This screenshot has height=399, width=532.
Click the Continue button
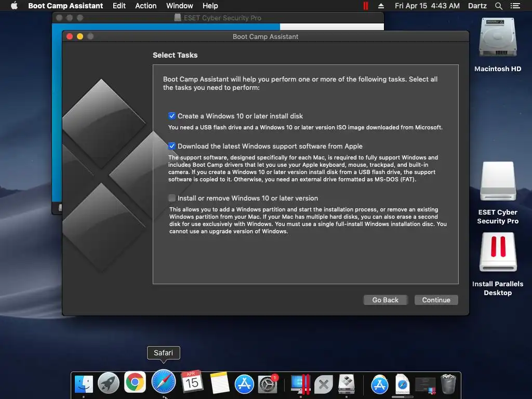(x=436, y=300)
